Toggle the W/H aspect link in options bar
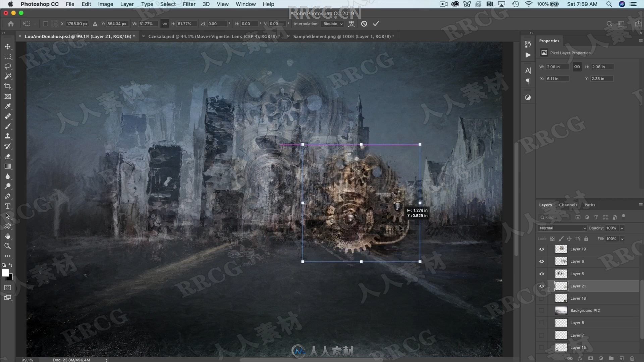 click(x=165, y=24)
